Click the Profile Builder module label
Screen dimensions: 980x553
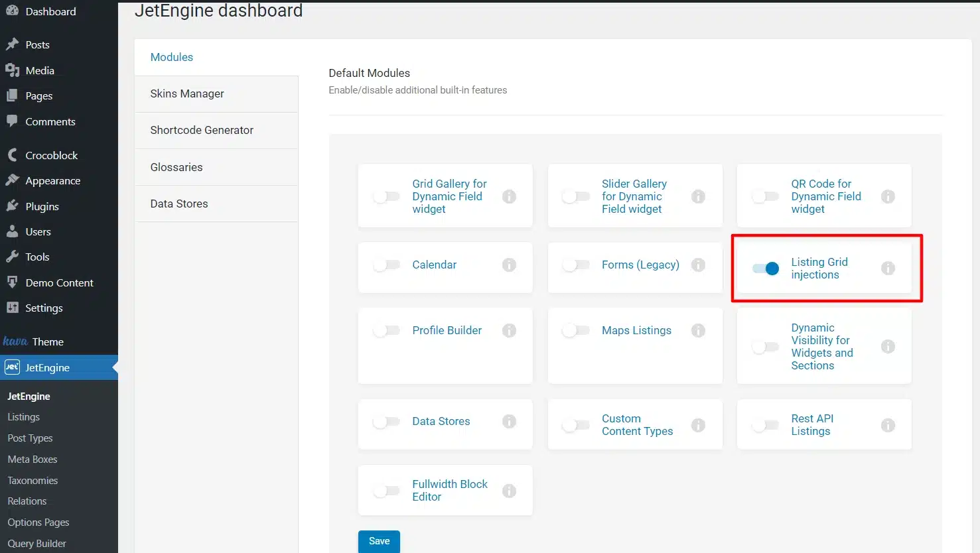[447, 330]
